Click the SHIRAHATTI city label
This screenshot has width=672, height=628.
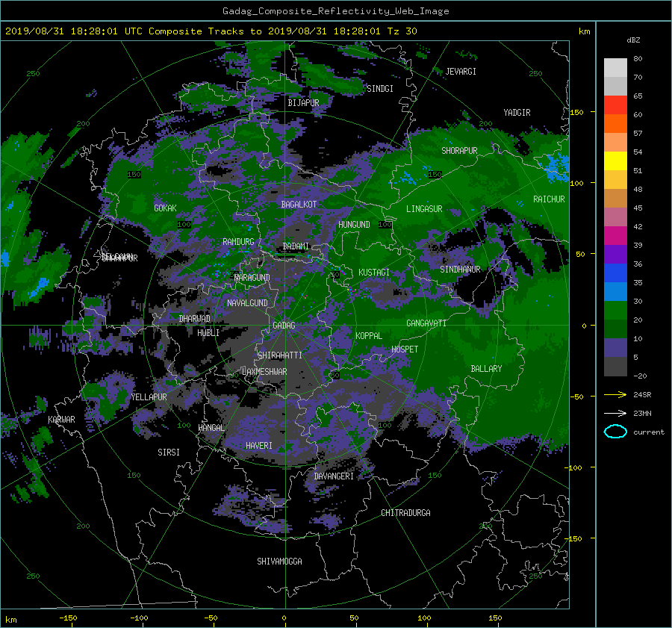(280, 355)
